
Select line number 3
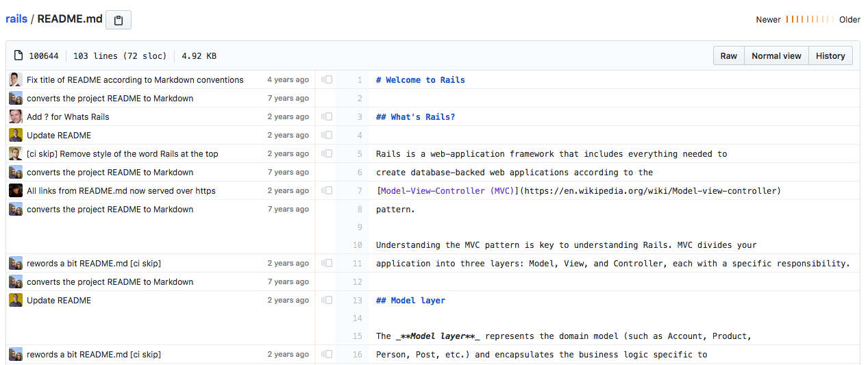(358, 117)
